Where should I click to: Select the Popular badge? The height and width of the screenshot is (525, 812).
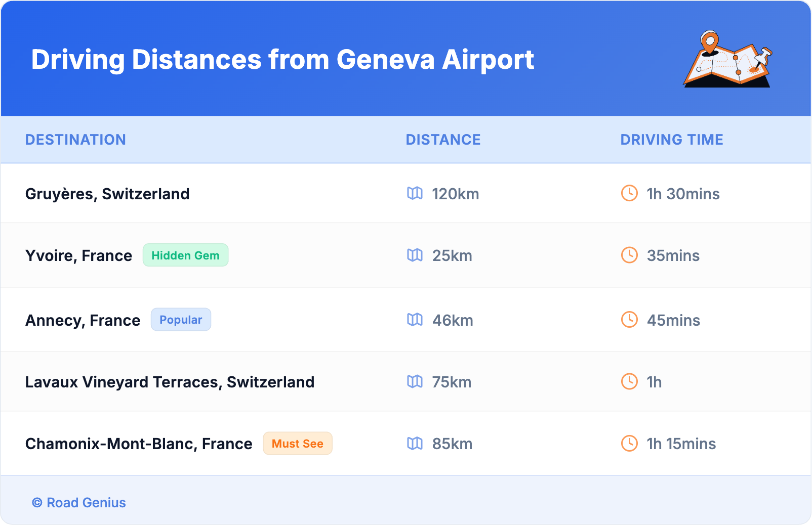(181, 320)
